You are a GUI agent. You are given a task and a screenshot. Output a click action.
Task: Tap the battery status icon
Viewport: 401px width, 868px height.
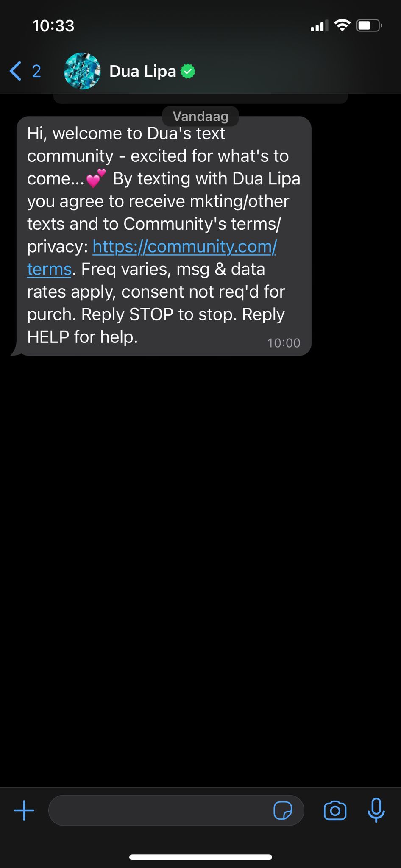click(x=369, y=26)
